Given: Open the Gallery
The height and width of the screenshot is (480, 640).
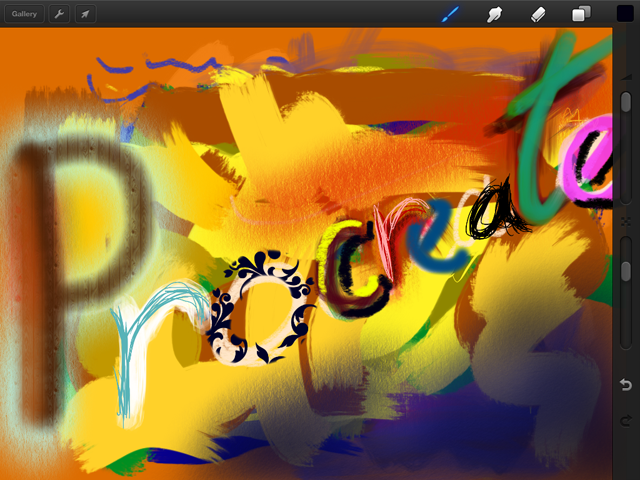Looking at the screenshot, I should point(24,14).
